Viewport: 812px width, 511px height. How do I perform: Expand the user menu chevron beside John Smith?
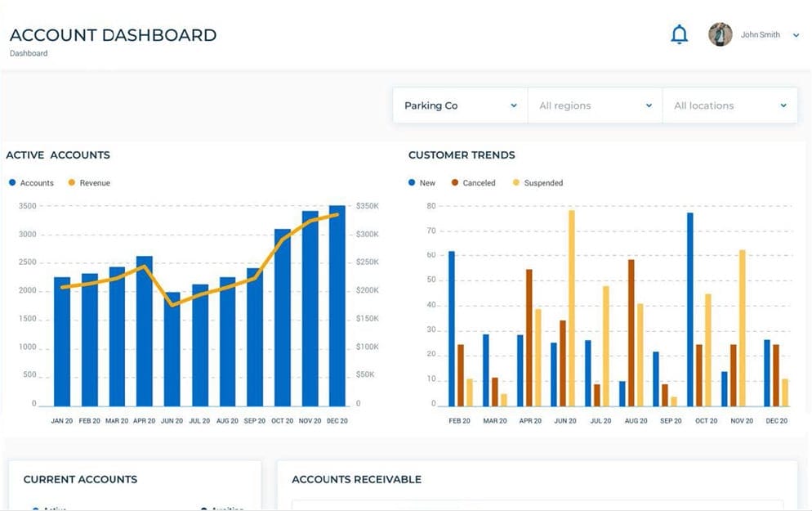(x=796, y=35)
